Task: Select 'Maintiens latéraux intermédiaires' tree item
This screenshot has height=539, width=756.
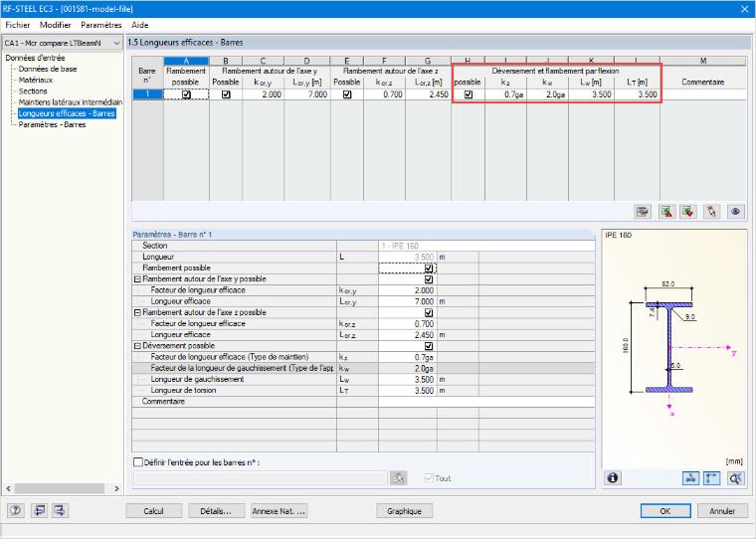Action: point(71,102)
